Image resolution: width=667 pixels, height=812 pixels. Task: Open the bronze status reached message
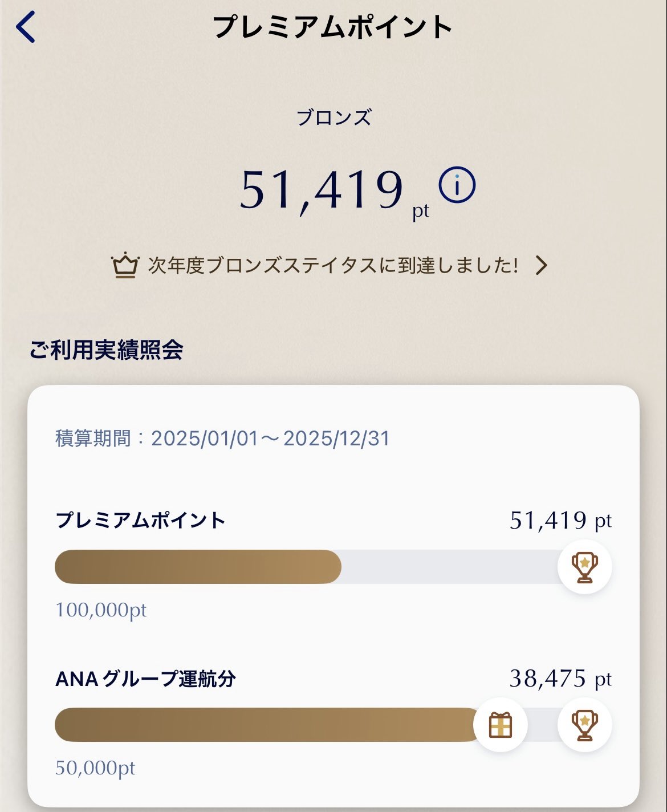333,266
